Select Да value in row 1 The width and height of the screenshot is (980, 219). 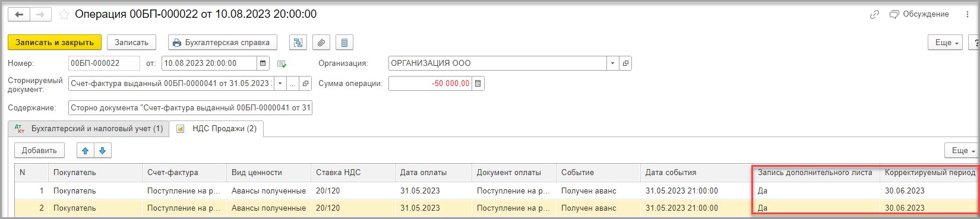coord(816,191)
